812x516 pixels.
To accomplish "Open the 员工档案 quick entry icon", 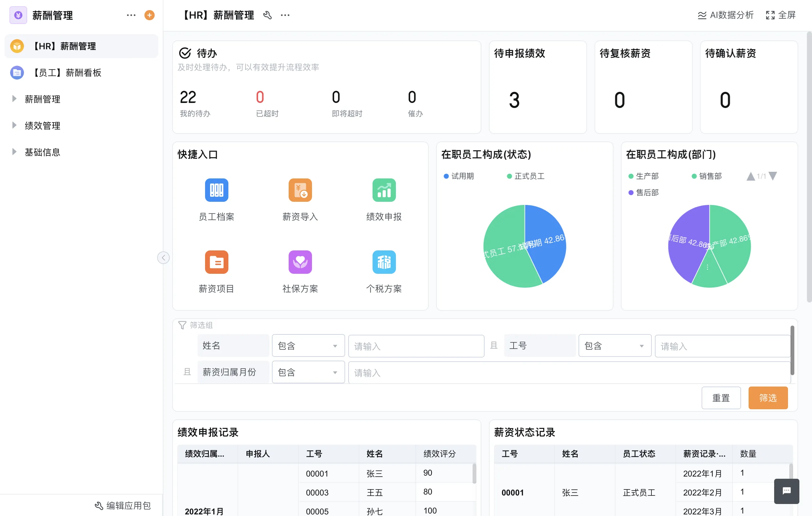I will click(x=216, y=190).
